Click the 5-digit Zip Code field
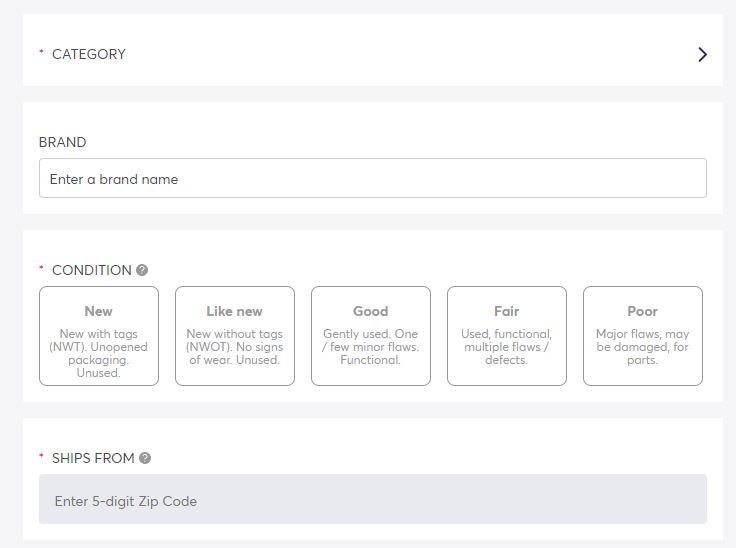 pyautogui.click(x=373, y=499)
